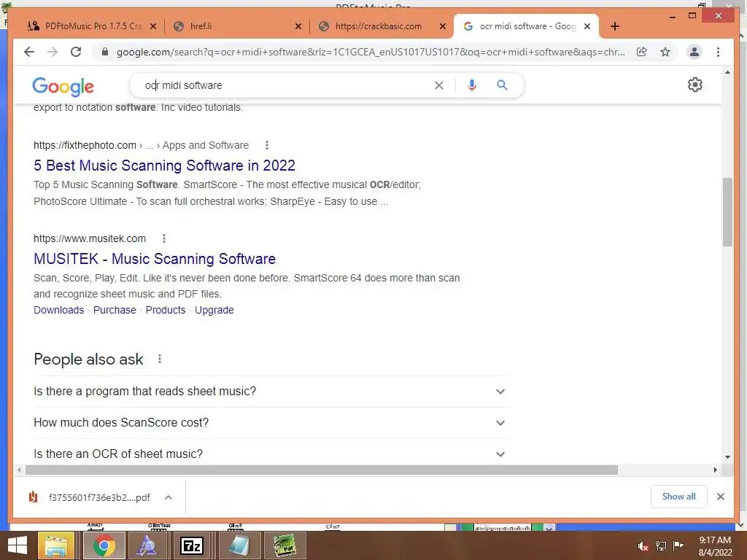Open Chrome's three-dot menu
This screenshot has width=747, height=560.
pos(718,52)
